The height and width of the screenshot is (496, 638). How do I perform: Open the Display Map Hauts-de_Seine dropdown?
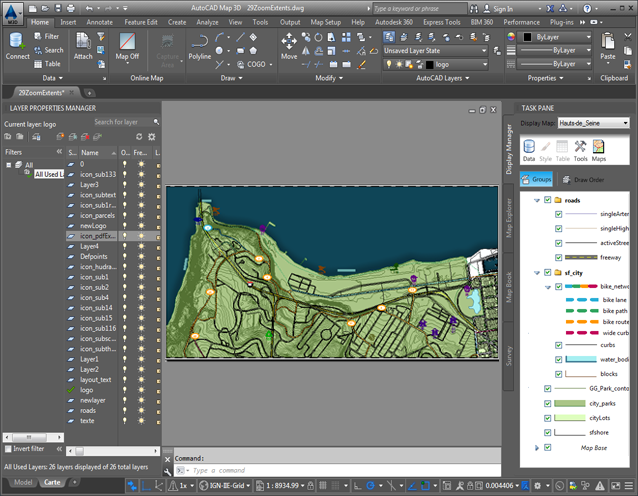click(596, 123)
